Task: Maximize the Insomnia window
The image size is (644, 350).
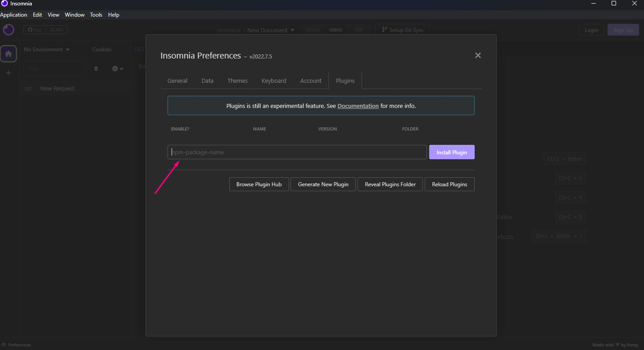Action: [x=613, y=4]
